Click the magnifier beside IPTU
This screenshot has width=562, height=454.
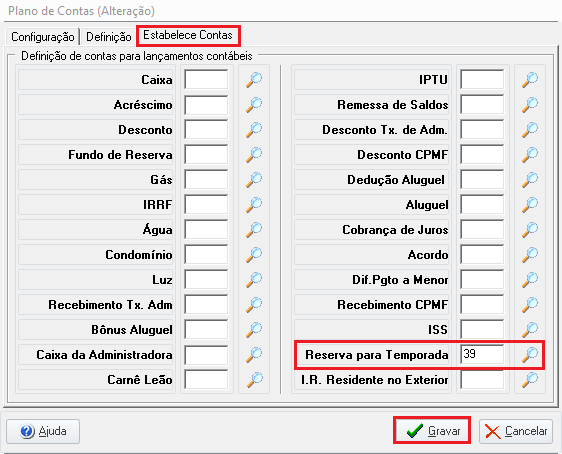[530, 80]
